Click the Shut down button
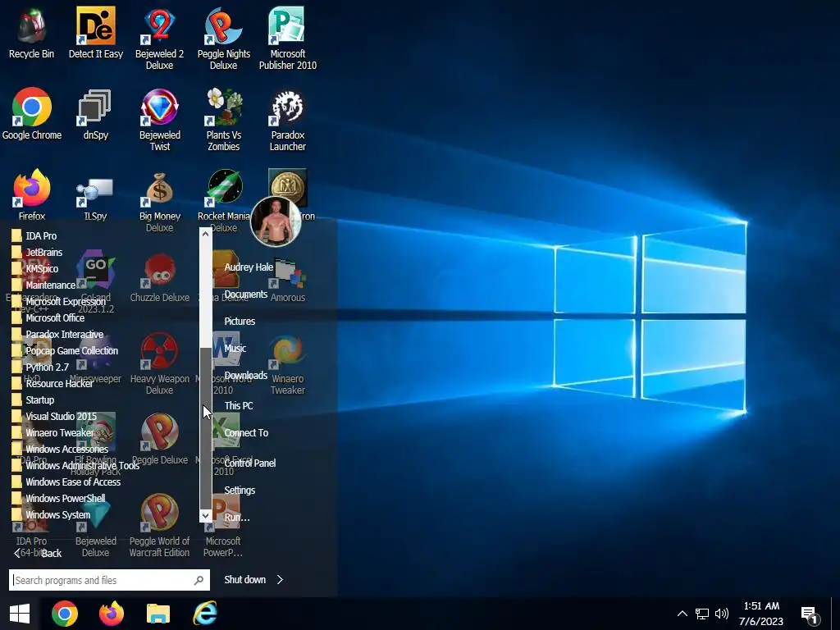The height and width of the screenshot is (630, 840). 244,580
